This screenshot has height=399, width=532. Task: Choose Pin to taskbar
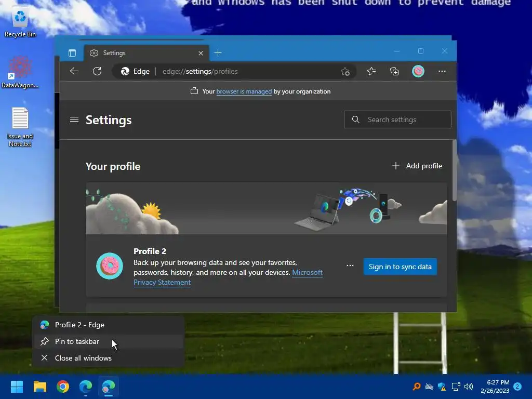point(109,341)
